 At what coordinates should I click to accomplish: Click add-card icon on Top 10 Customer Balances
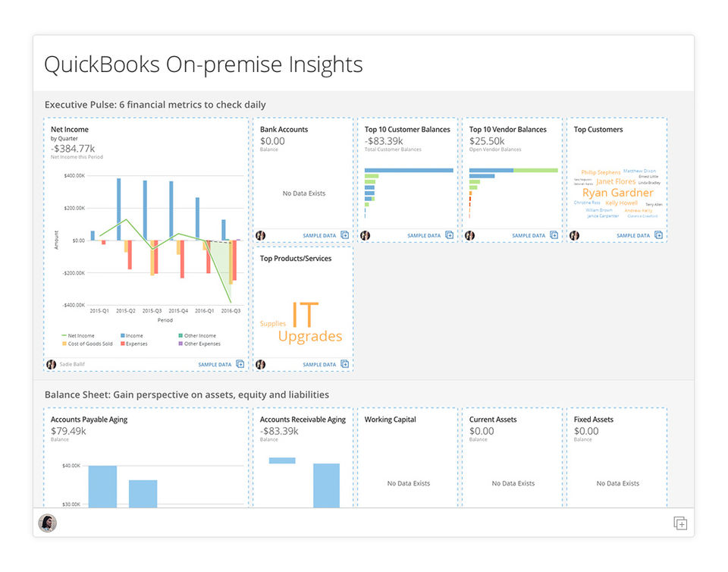click(x=450, y=236)
